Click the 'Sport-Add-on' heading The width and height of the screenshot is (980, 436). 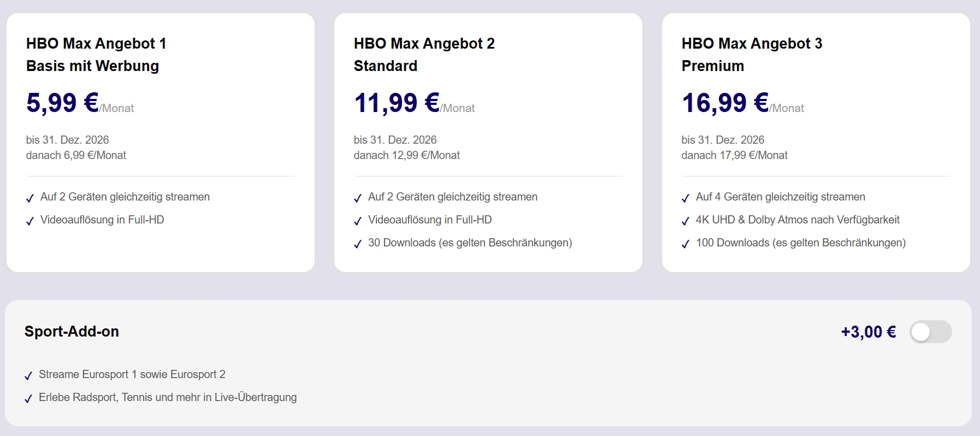coord(72,332)
